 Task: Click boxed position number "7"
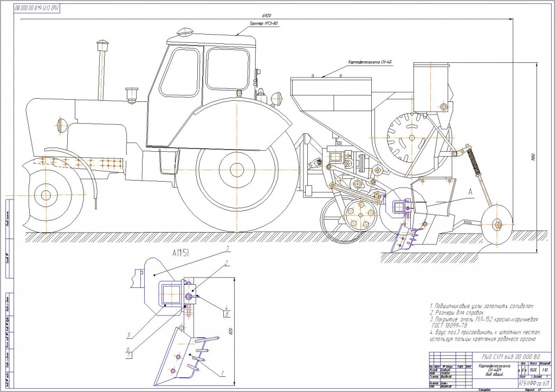coord(129,356)
